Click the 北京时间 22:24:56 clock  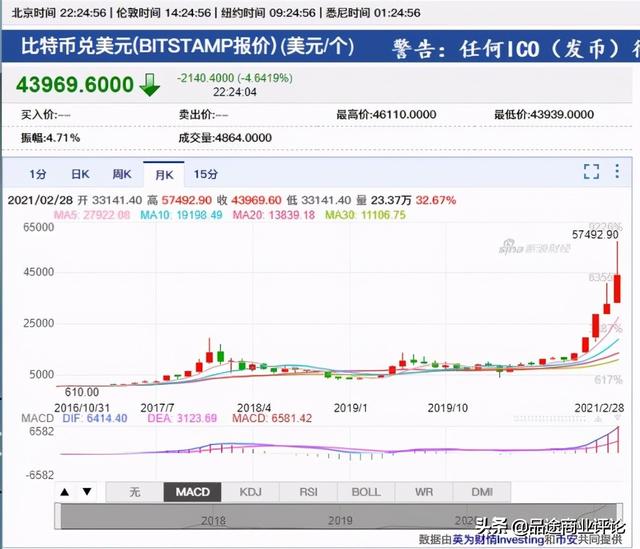pos(59,13)
